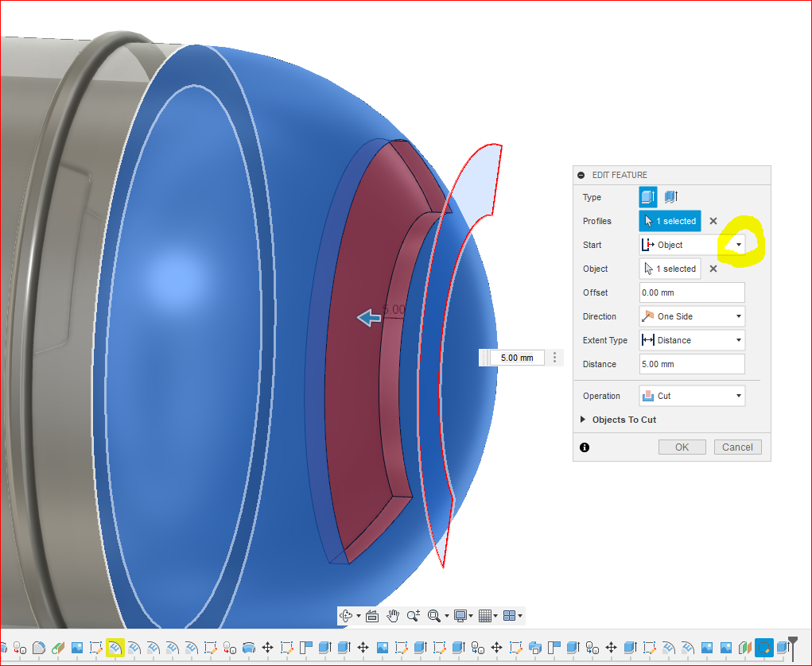Image resolution: width=812 pixels, height=666 pixels.
Task: Click the floating 5.00 mm distance box
Action: click(516, 358)
